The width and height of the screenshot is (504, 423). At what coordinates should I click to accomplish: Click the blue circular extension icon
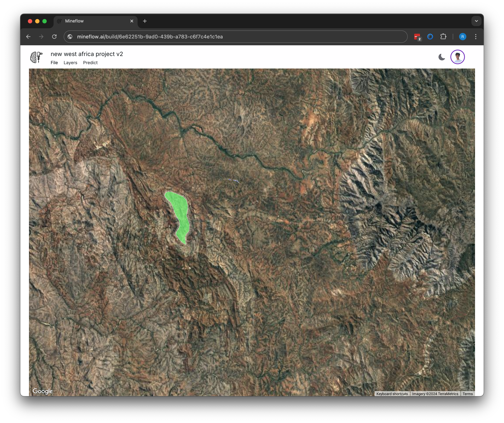(430, 36)
